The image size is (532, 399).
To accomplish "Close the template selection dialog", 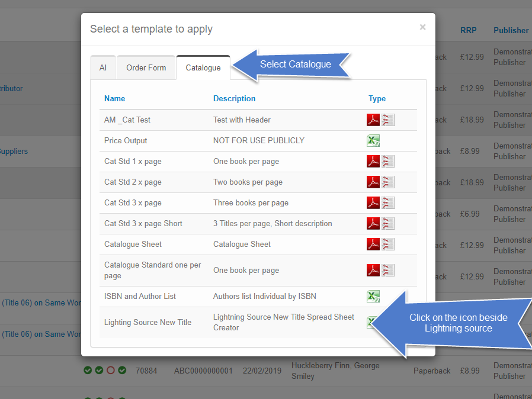I will [422, 27].
